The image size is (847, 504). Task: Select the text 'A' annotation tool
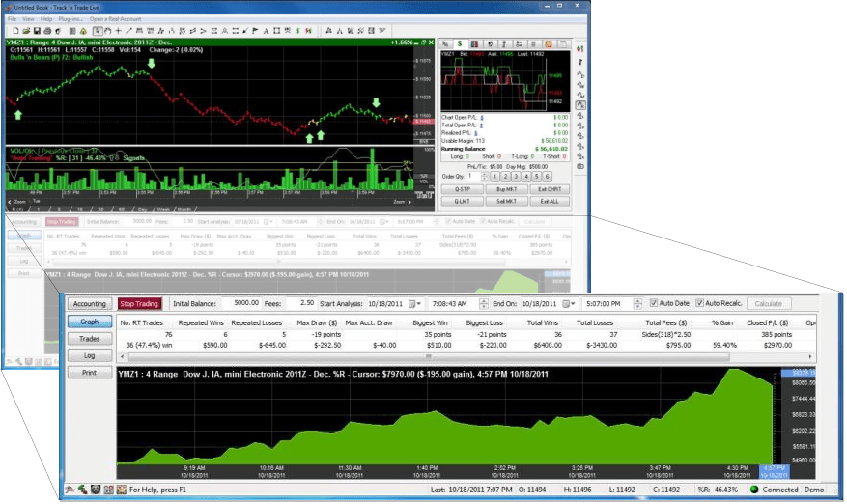click(267, 31)
